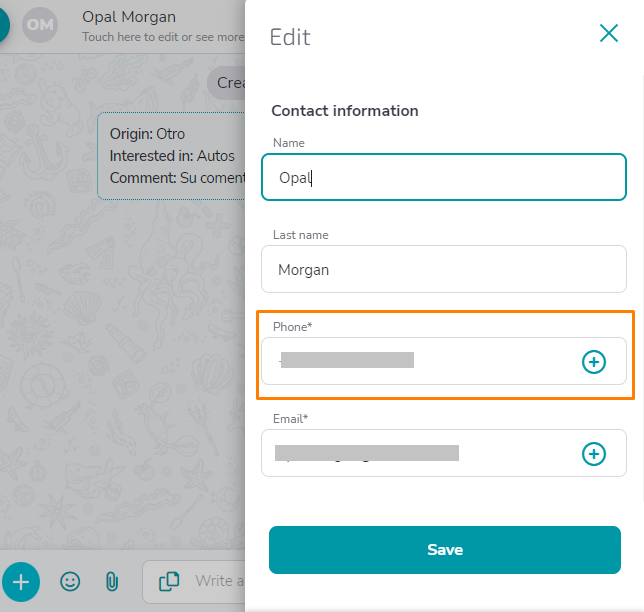Add another phone number with plus icon
The height and width of the screenshot is (612, 644).
(593, 362)
